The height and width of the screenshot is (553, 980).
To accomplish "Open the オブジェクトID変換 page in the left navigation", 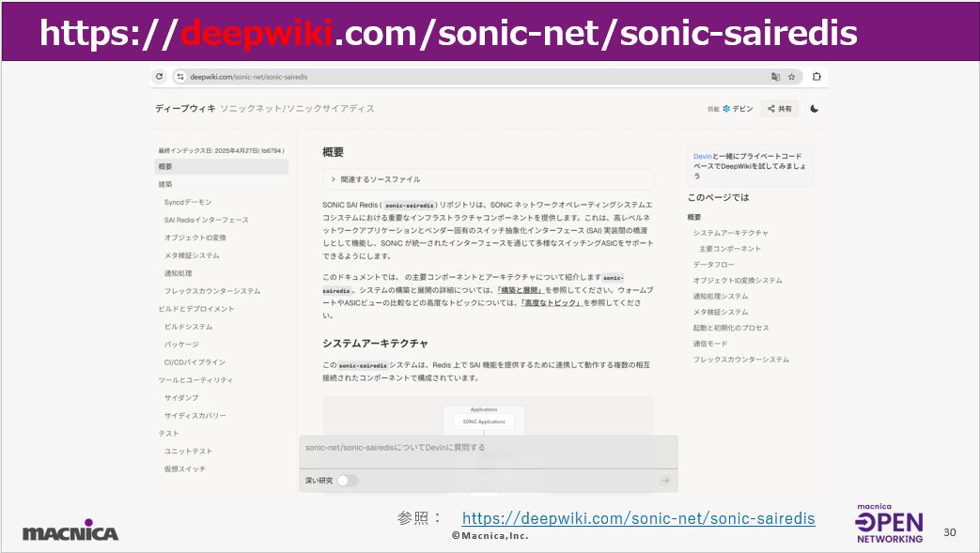I will 195,238.
